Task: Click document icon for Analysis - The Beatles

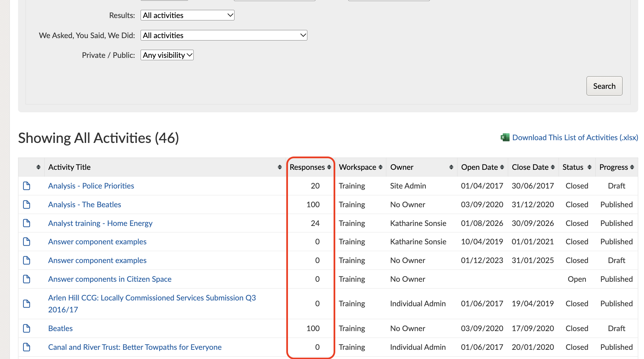Action: click(x=27, y=205)
